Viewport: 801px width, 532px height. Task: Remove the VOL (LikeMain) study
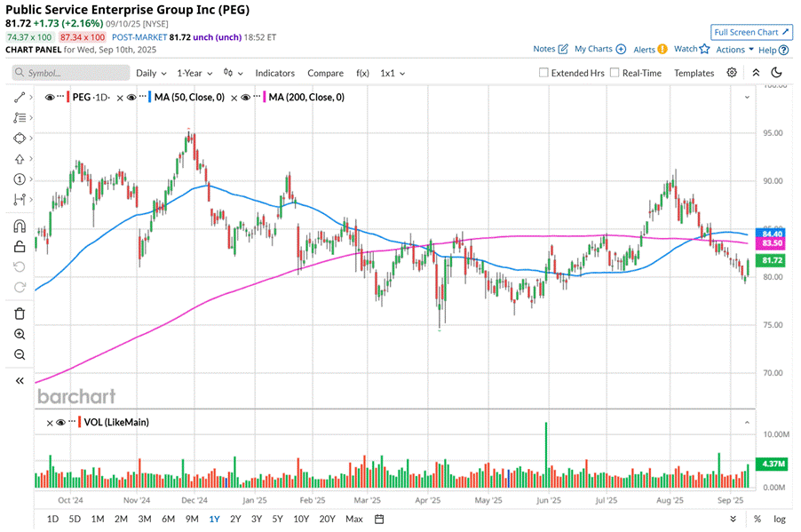(50, 423)
